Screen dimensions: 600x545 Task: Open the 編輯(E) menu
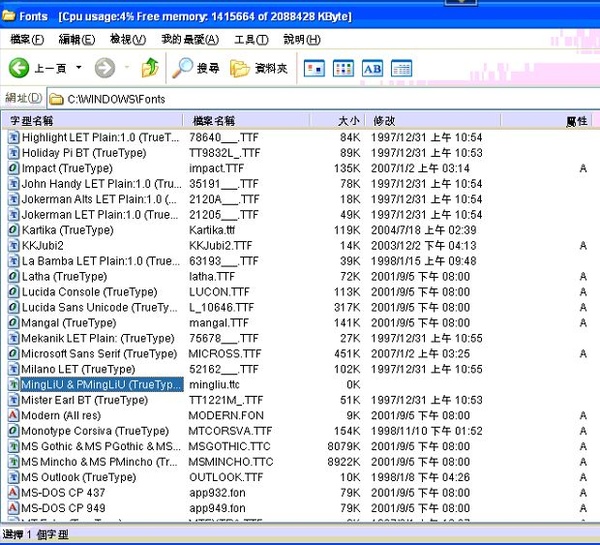tap(77, 39)
